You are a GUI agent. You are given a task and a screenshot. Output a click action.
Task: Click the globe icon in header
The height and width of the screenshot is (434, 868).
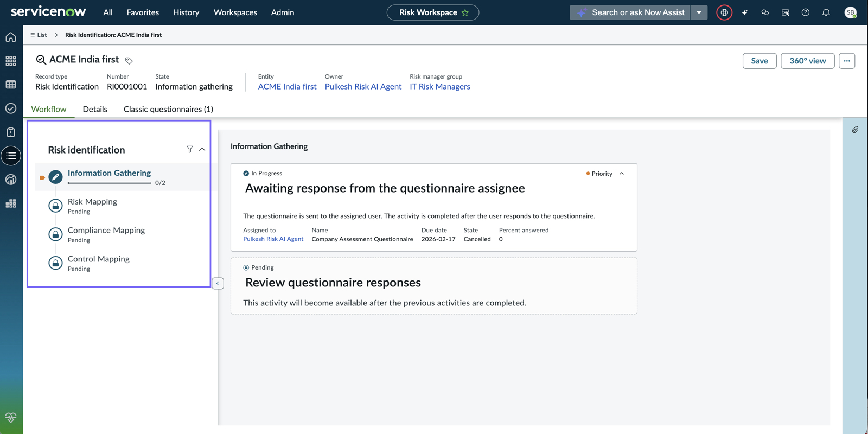[x=724, y=12]
